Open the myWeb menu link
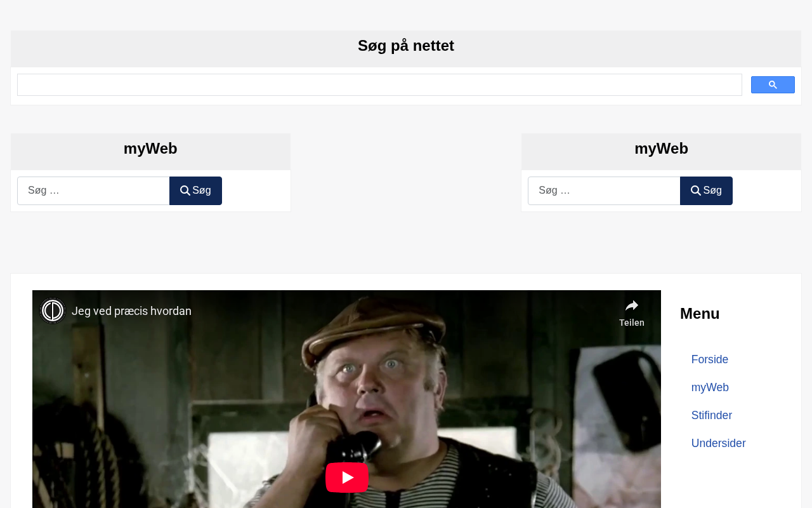 710,387
